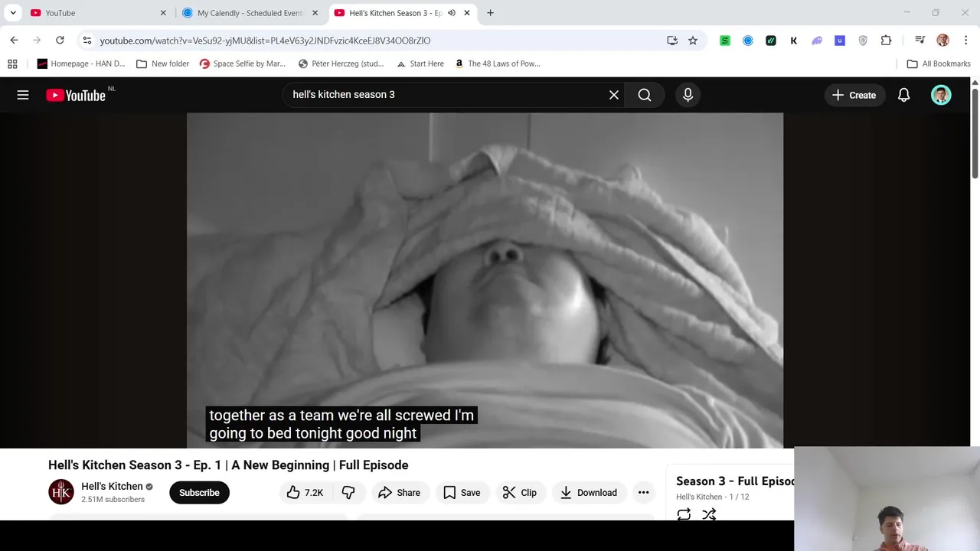The image size is (980, 551).
Task: Click the browser address bar URL
Action: pos(265,41)
